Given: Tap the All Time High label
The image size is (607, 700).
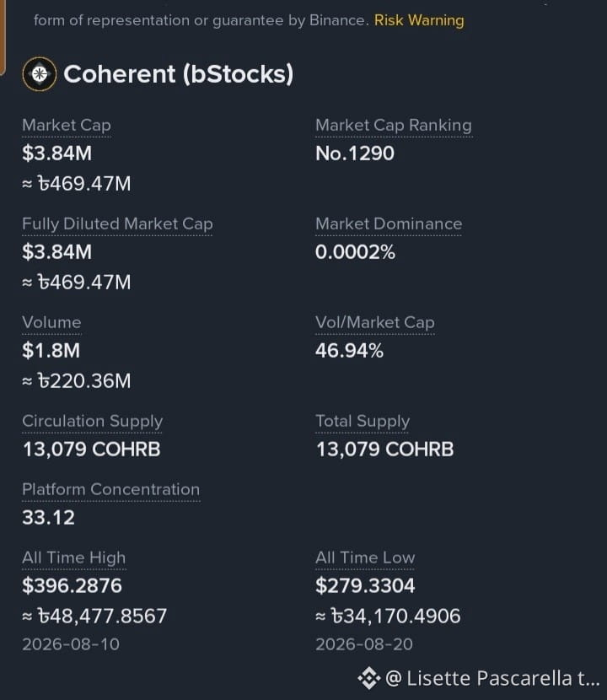Looking at the screenshot, I should coord(74,558).
